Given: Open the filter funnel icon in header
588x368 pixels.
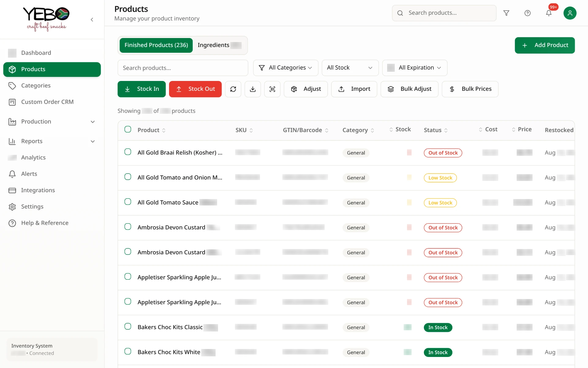Looking at the screenshot, I should pos(506,13).
